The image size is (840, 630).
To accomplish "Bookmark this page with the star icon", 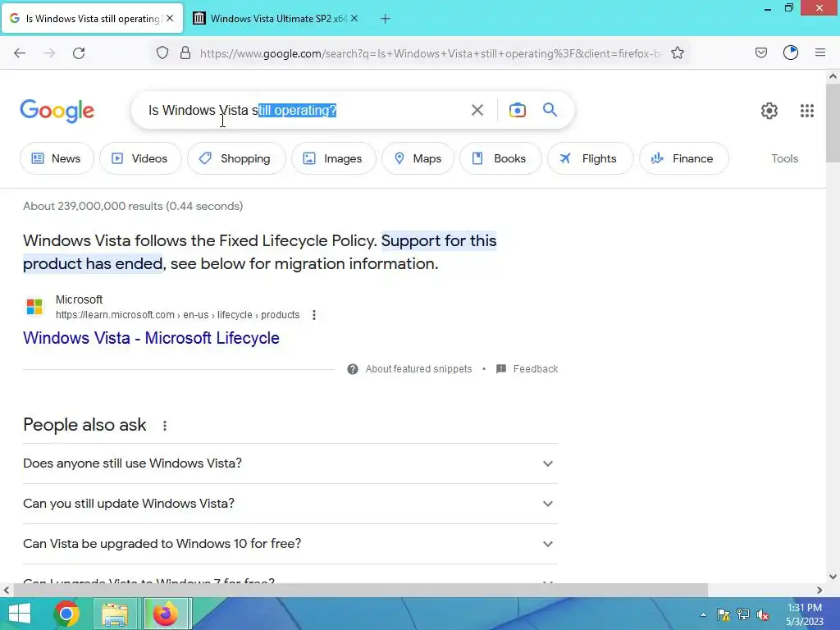I will tap(677, 53).
